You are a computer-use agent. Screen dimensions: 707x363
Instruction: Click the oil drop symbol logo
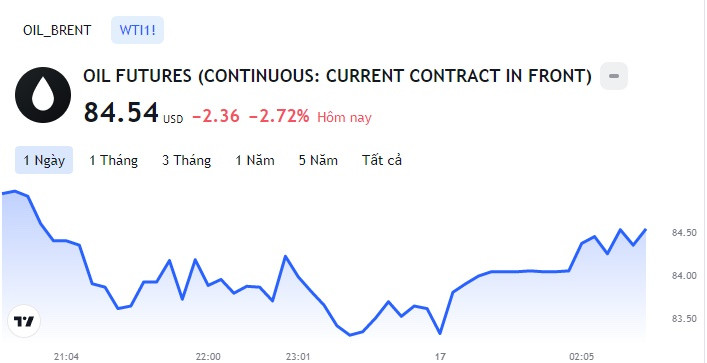coord(43,95)
